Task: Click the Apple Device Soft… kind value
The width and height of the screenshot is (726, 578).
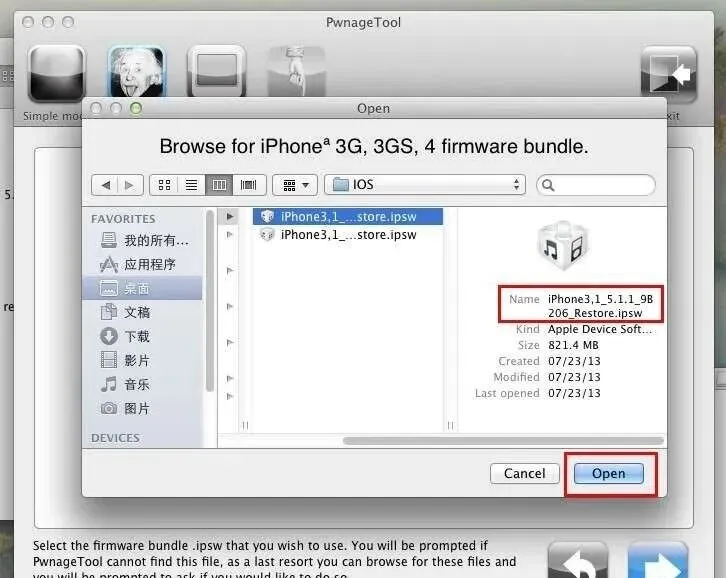Action: pos(600,329)
